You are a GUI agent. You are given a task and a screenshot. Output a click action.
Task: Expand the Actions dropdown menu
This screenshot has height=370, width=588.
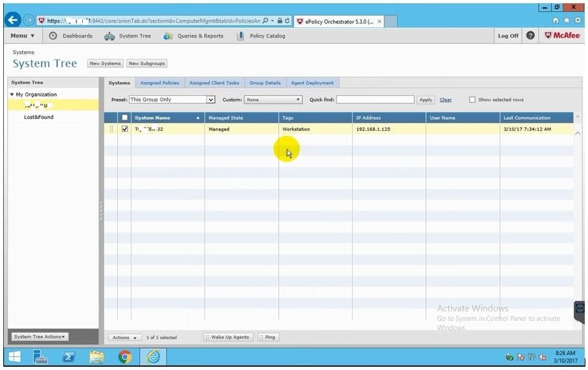(125, 338)
